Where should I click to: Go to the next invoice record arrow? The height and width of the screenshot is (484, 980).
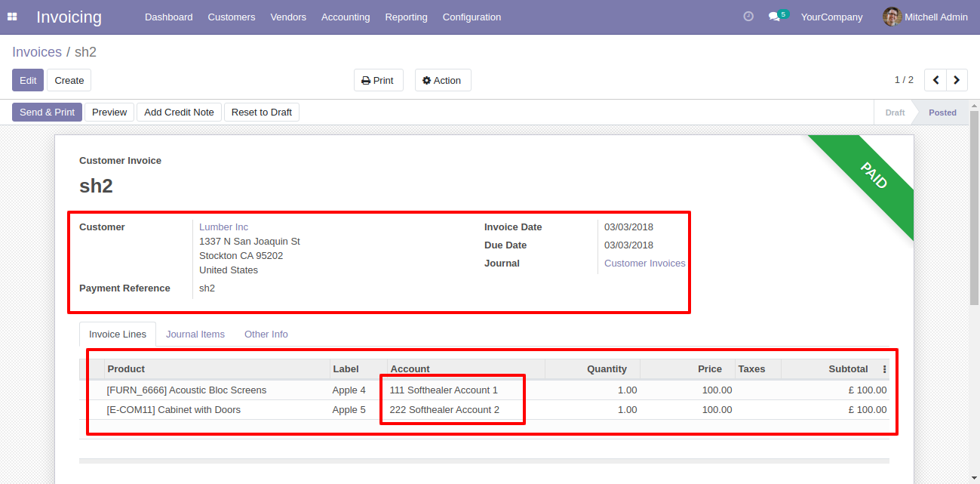click(x=957, y=80)
